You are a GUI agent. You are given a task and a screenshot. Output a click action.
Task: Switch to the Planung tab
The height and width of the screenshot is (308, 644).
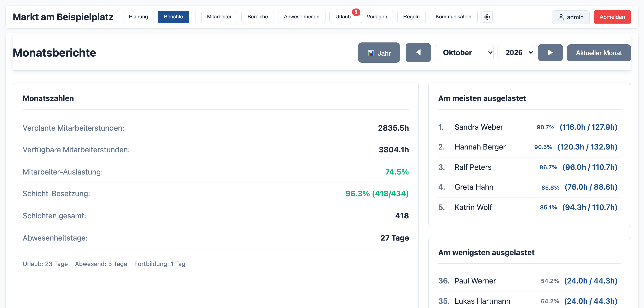(138, 17)
